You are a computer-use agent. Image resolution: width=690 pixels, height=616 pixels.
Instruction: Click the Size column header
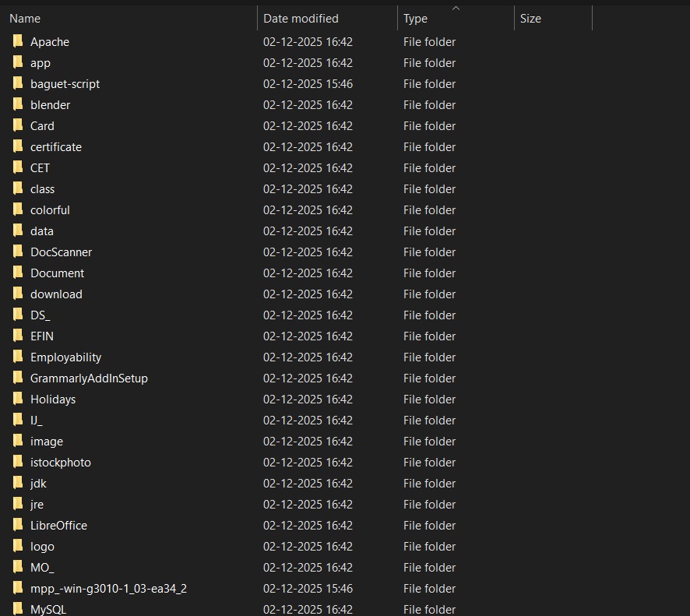click(x=530, y=19)
